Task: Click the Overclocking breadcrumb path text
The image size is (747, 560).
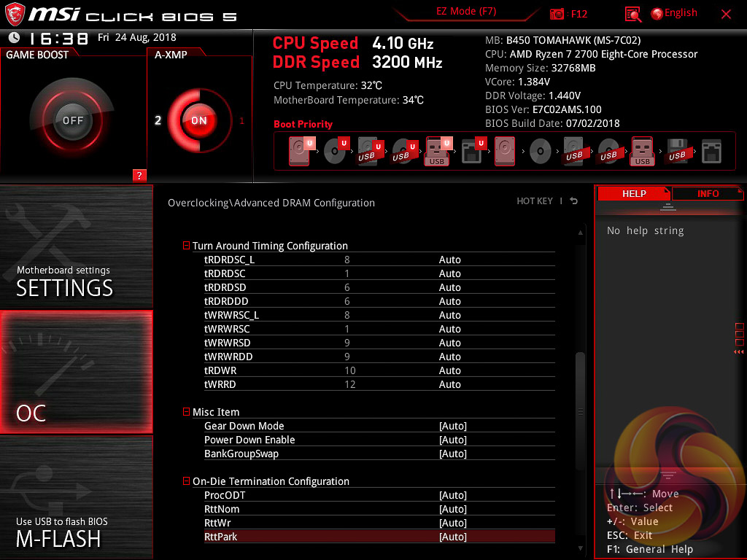Action: point(271,203)
